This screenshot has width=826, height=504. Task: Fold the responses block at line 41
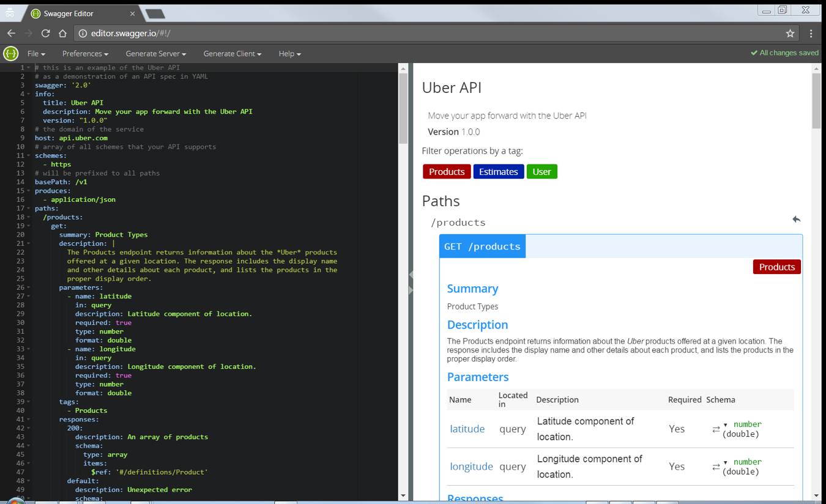(28, 420)
